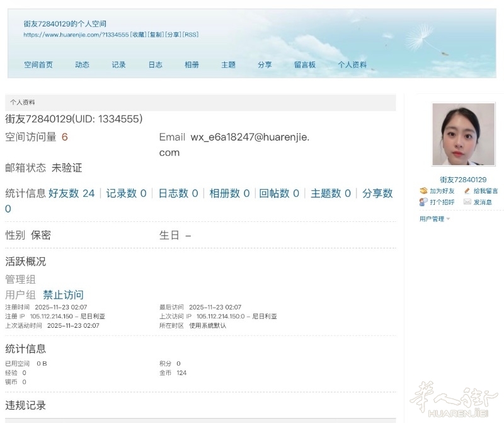Open the 个人资料 tab
Viewport: 504px width, 423px height.
point(352,64)
